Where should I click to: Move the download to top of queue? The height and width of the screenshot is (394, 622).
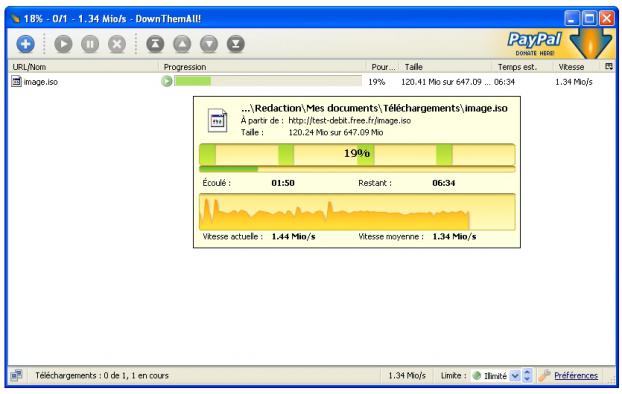pos(155,44)
